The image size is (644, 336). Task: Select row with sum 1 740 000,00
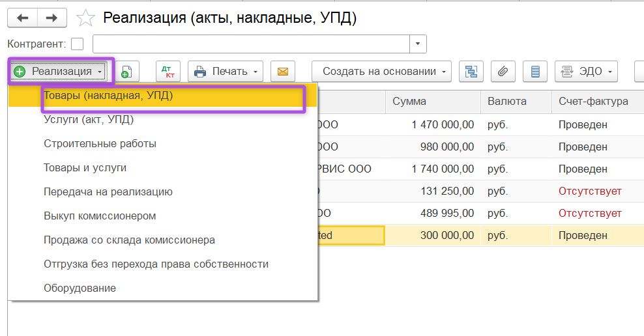(480, 169)
